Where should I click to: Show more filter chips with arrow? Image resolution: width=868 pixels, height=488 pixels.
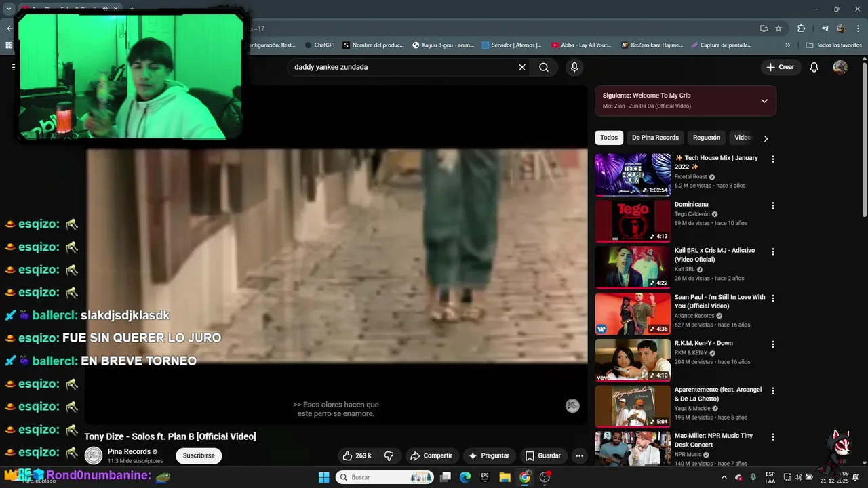(x=766, y=138)
